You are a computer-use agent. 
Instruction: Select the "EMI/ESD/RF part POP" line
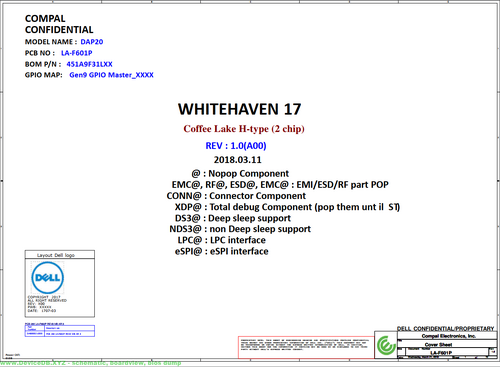(280, 185)
